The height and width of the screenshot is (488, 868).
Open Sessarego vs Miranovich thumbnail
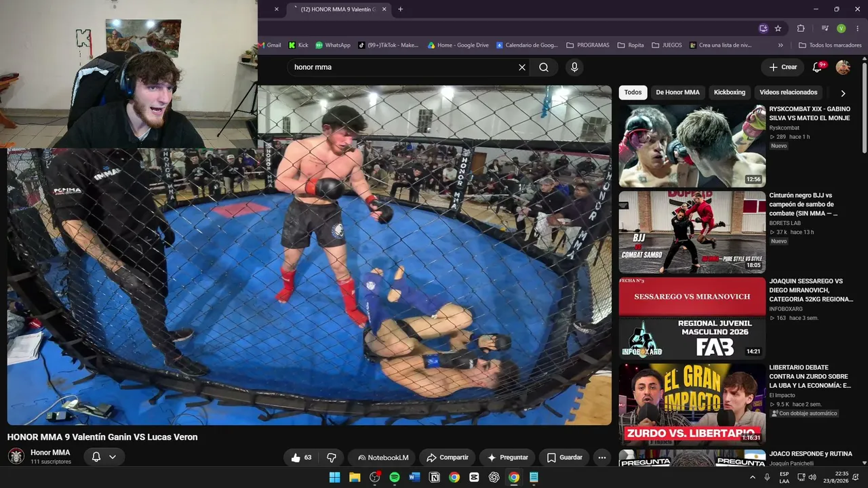tap(692, 319)
